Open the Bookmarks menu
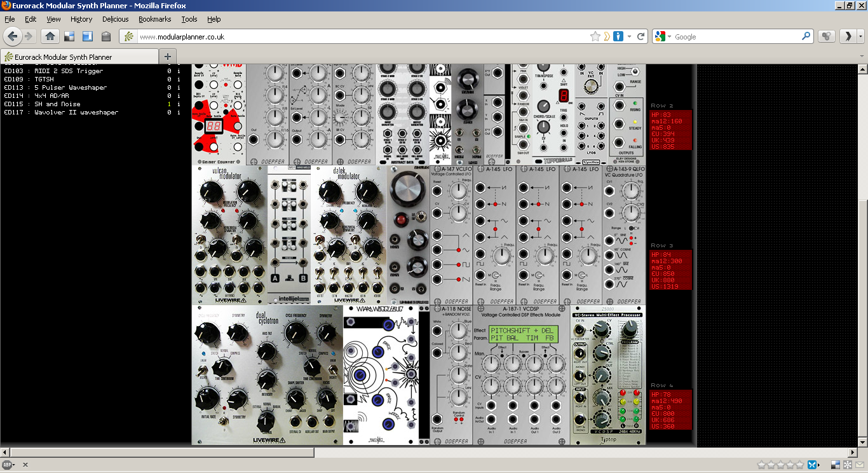 point(154,19)
